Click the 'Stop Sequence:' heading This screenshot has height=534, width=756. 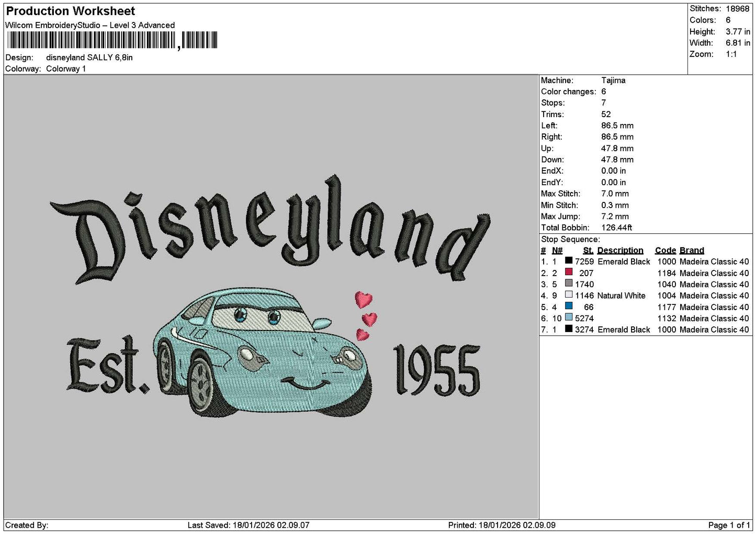pos(570,239)
